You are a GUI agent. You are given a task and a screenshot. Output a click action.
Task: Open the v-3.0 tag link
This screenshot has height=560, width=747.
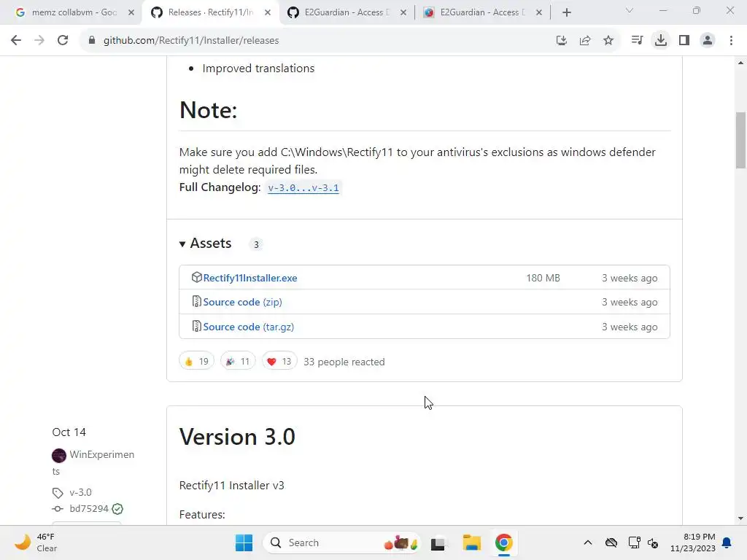80,492
